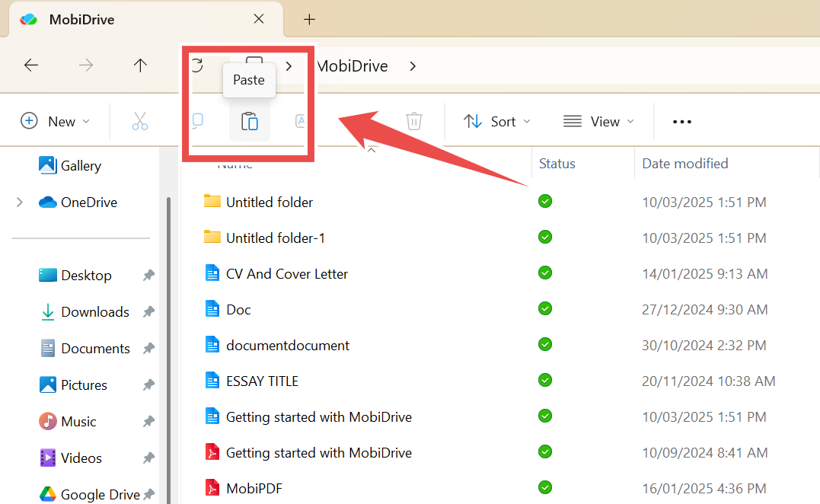Click the Cut scissors icon
This screenshot has width=820, height=504.
[140, 122]
